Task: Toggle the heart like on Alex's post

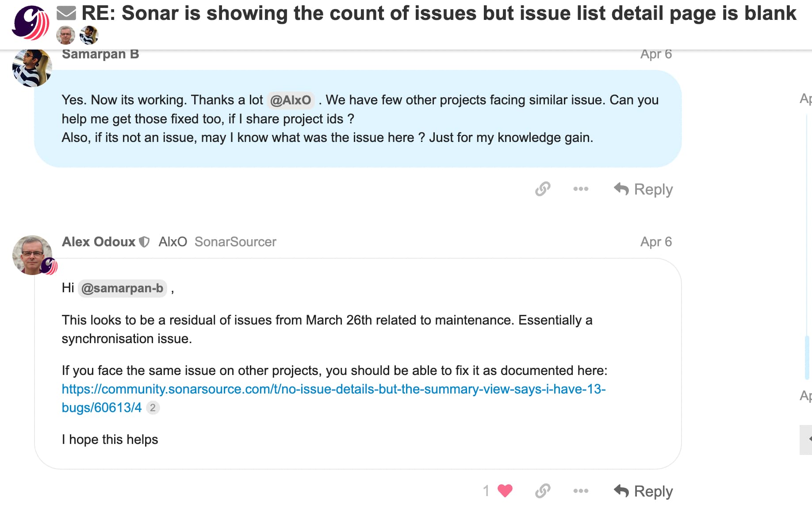Action: click(x=505, y=491)
